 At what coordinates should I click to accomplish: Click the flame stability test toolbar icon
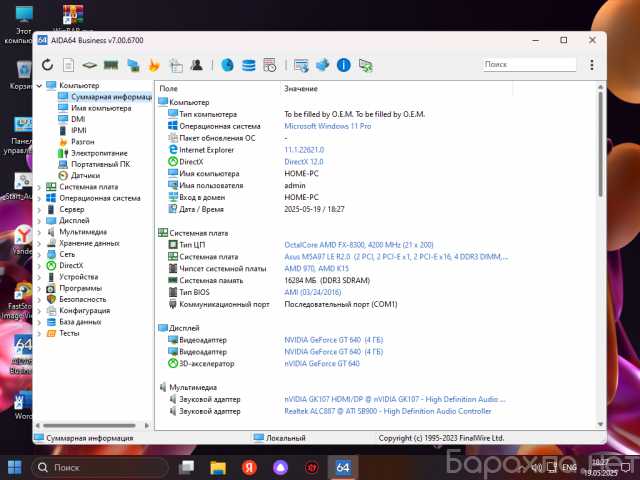(154, 65)
